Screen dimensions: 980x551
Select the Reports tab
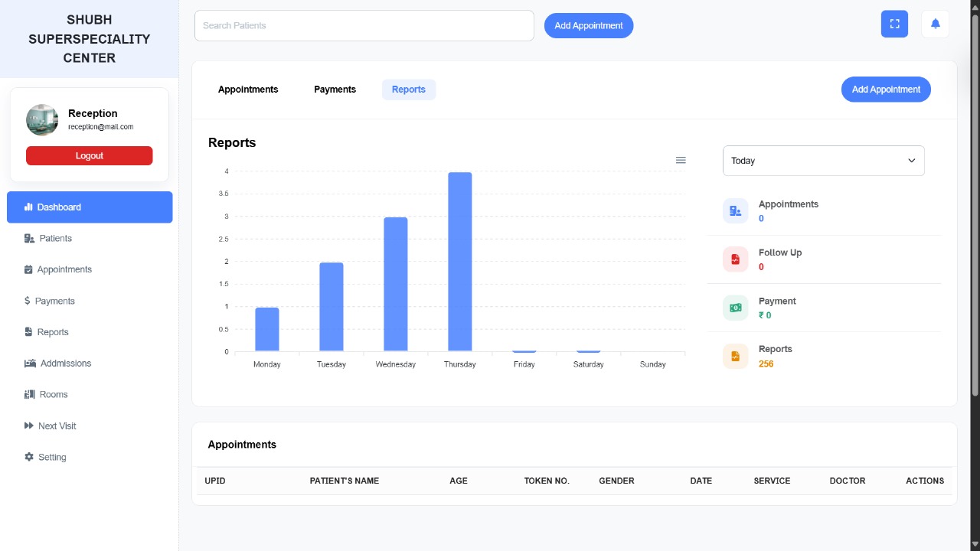click(409, 90)
